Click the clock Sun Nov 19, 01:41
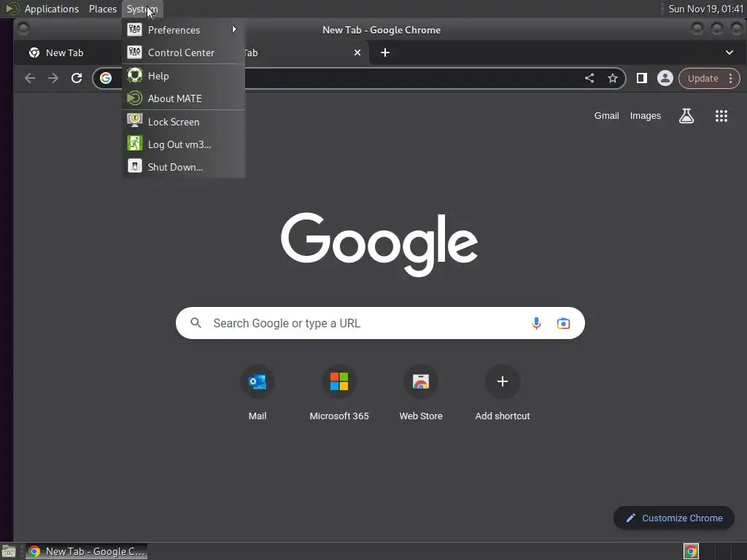The image size is (747, 560). tap(705, 9)
